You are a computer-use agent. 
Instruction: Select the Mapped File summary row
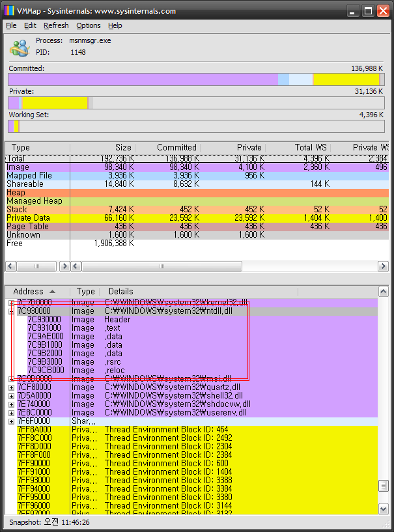(x=197, y=176)
